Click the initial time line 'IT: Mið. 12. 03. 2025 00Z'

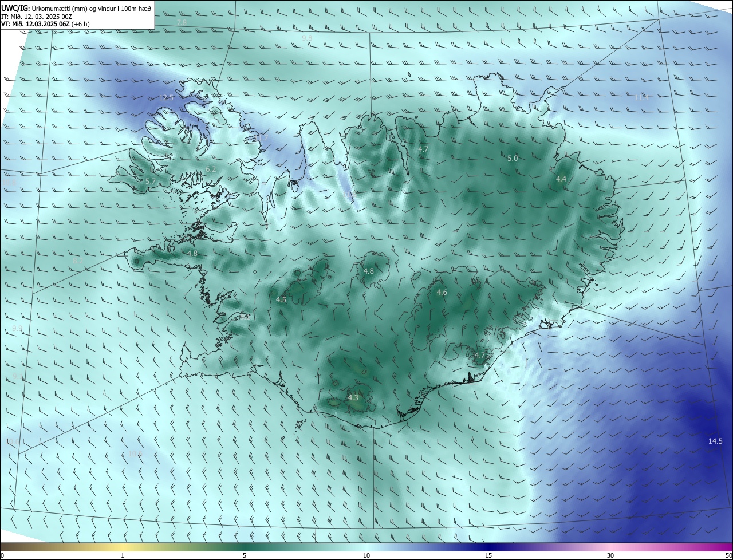(x=36, y=17)
